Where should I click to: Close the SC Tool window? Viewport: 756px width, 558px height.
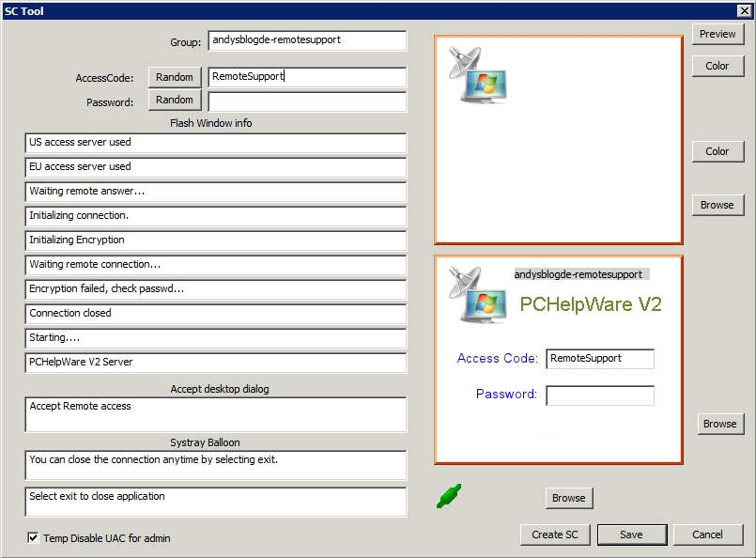(x=745, y=10)
